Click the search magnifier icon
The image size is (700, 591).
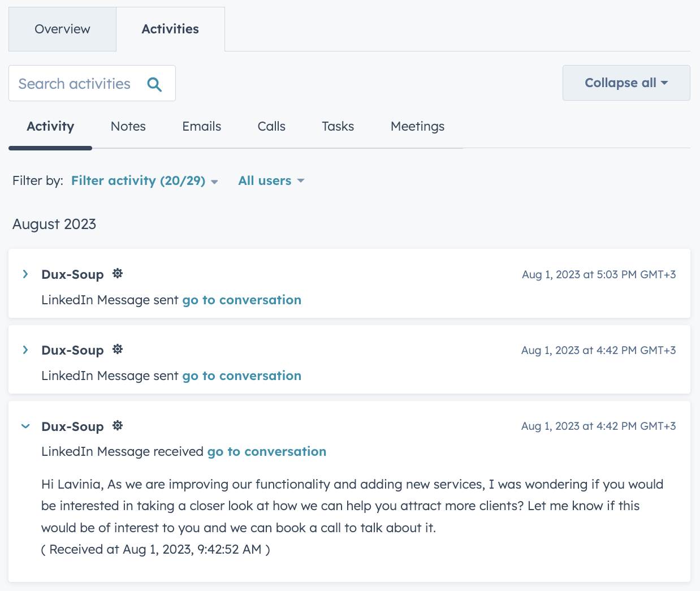(154, 84)
